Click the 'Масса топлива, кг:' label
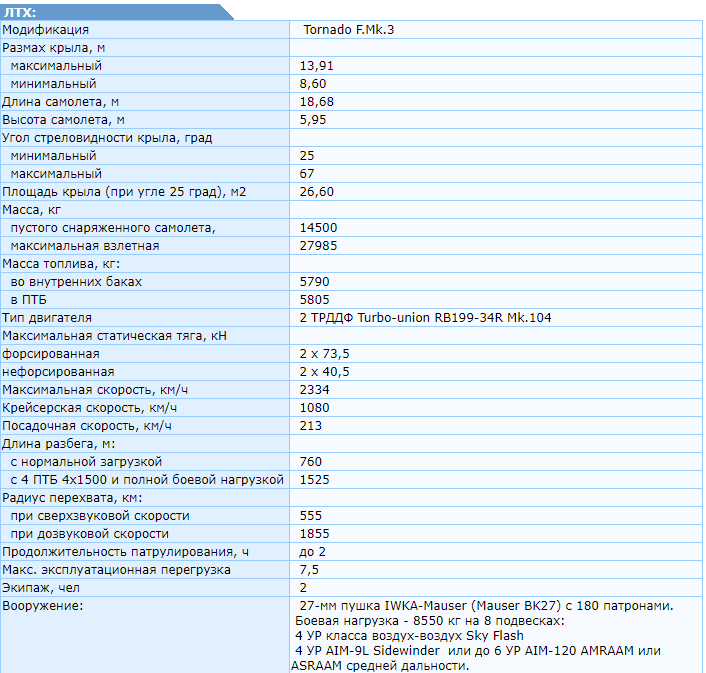This screenshot has width=706, height=673. point(61,264)
